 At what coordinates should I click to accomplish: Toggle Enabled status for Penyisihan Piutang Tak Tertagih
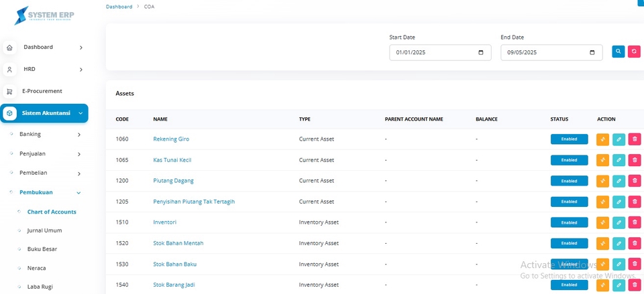tap(570, 202)
